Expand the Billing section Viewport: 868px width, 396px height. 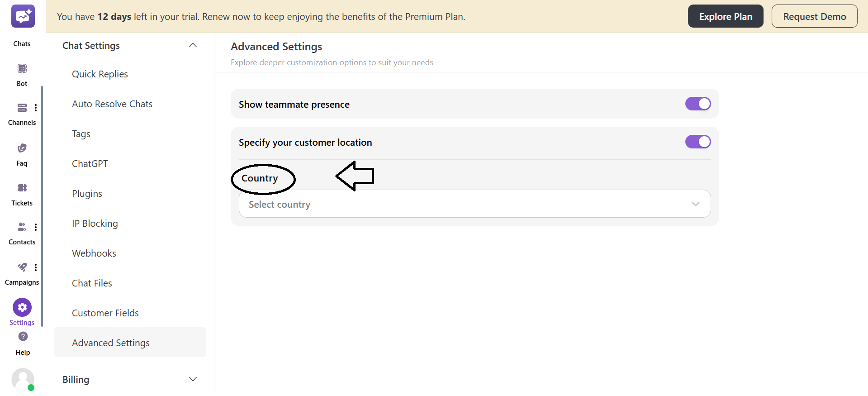coord(193,379)
